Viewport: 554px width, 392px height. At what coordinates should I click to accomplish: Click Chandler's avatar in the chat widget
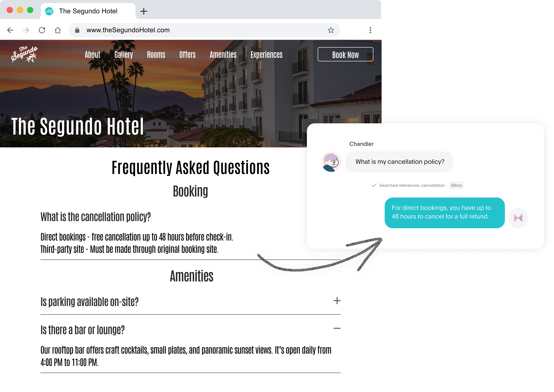pyautogui.click(x=331, y=162)
